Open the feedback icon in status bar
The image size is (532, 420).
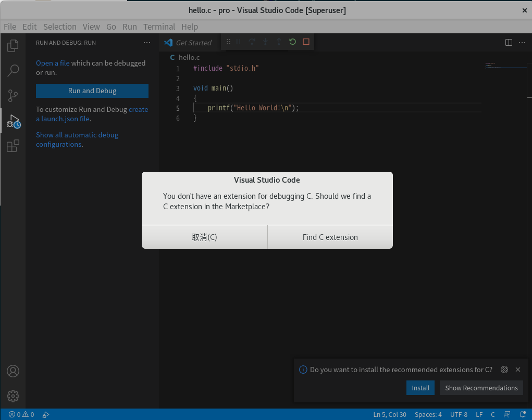point(507,414)
